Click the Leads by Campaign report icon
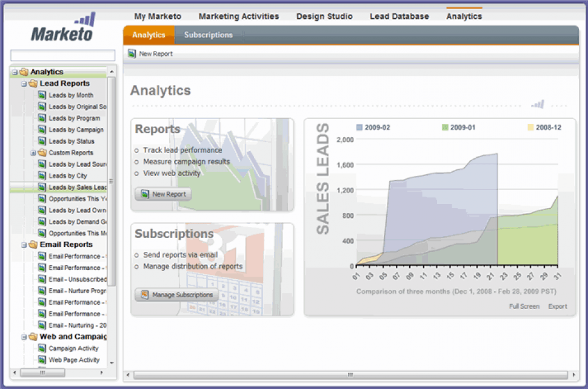 (42, 129)
